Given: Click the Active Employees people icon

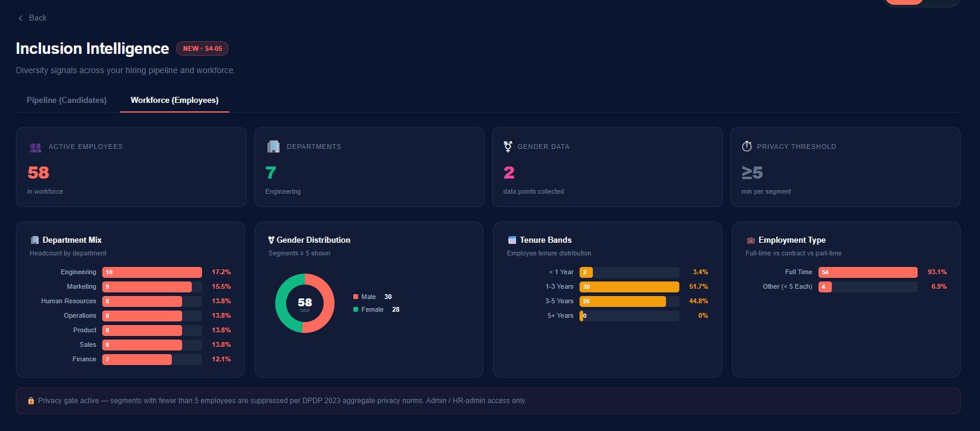Looking at the screenshot, I should 35,146.
